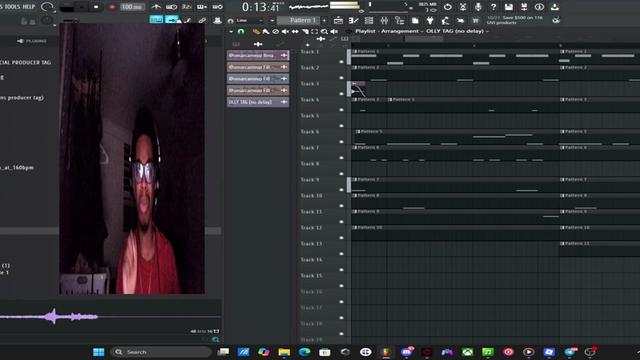Open the Channel rack icon
The image size is (640, 360).
pos(369,20)
